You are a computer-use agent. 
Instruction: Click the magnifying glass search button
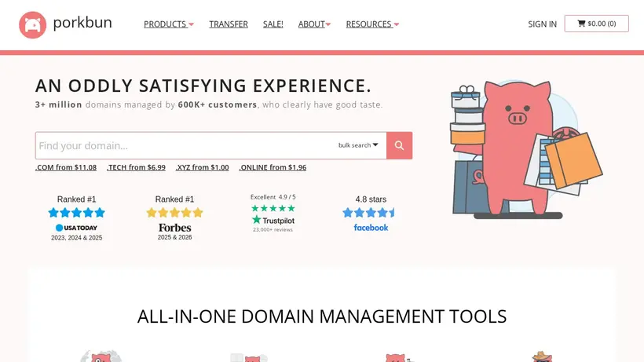(399, 145)
